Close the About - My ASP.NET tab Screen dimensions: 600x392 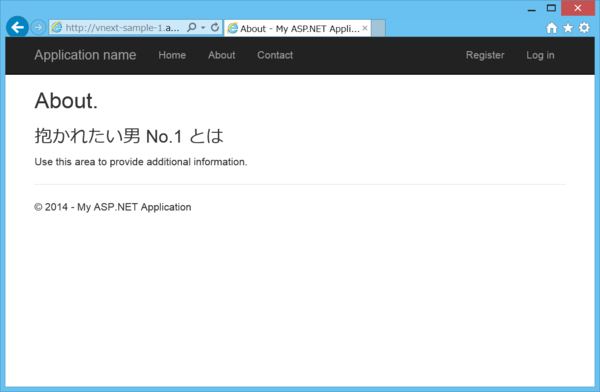(365, 28)
